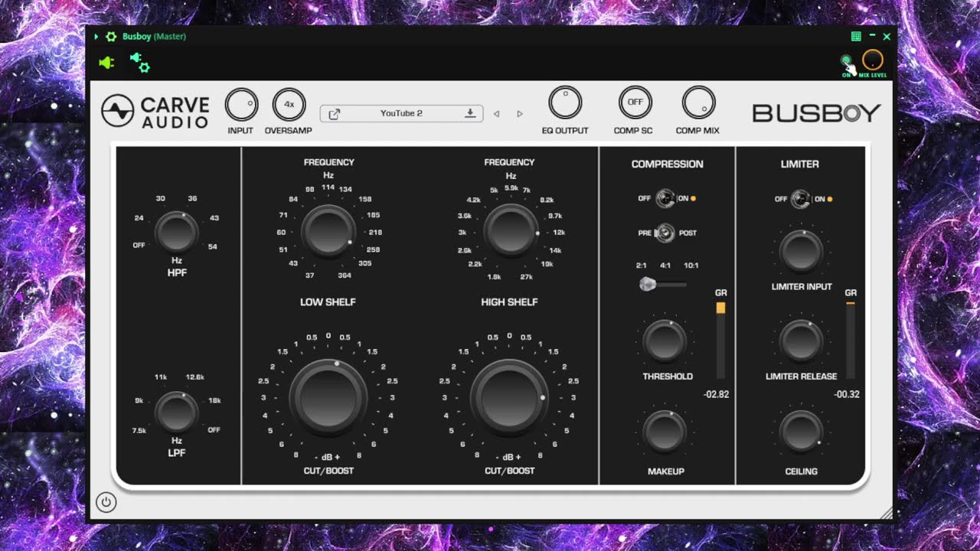The height and width of the screenshot is (551, 980).
Task: Click the Input knob
Action: (x=241, y=105)
